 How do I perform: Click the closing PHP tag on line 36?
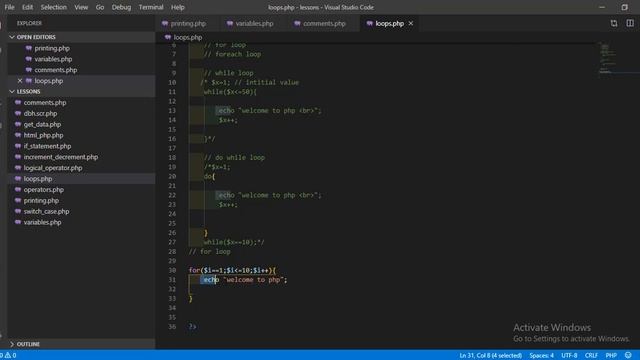[192, 327]
